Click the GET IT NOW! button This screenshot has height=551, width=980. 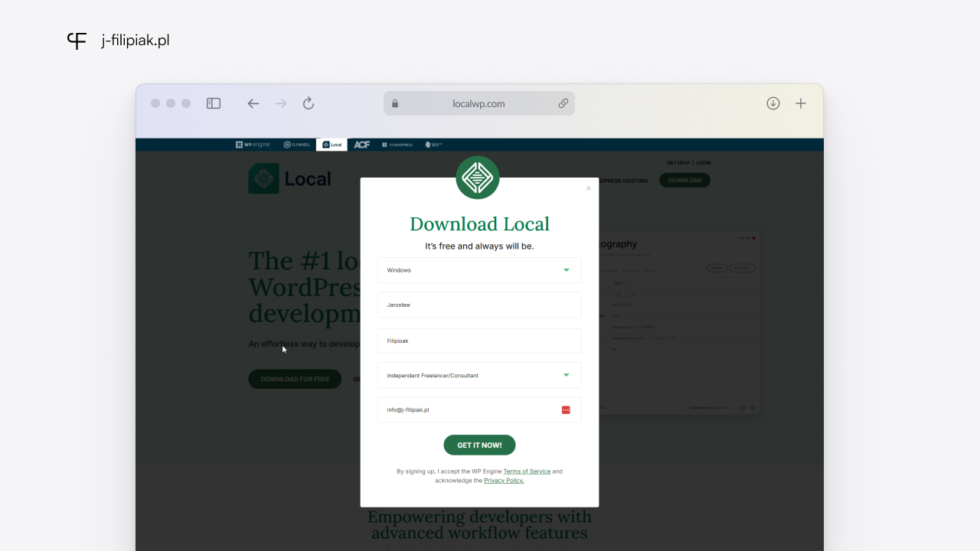coord(479,445)
